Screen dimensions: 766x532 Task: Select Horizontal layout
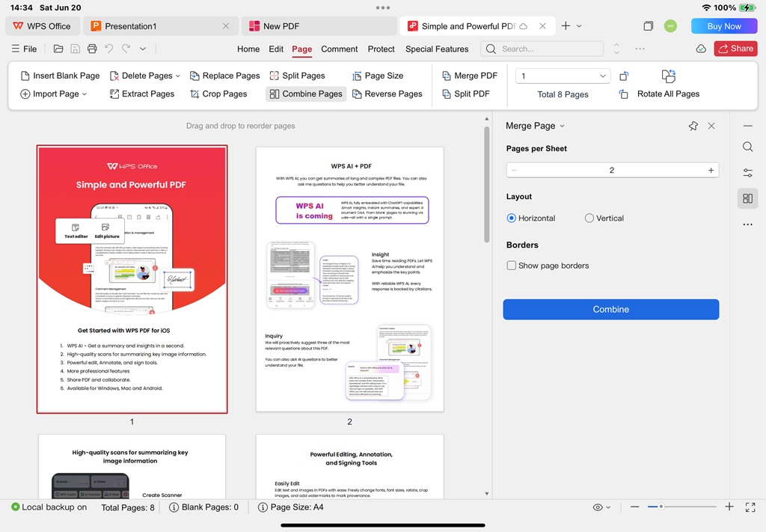531,218
